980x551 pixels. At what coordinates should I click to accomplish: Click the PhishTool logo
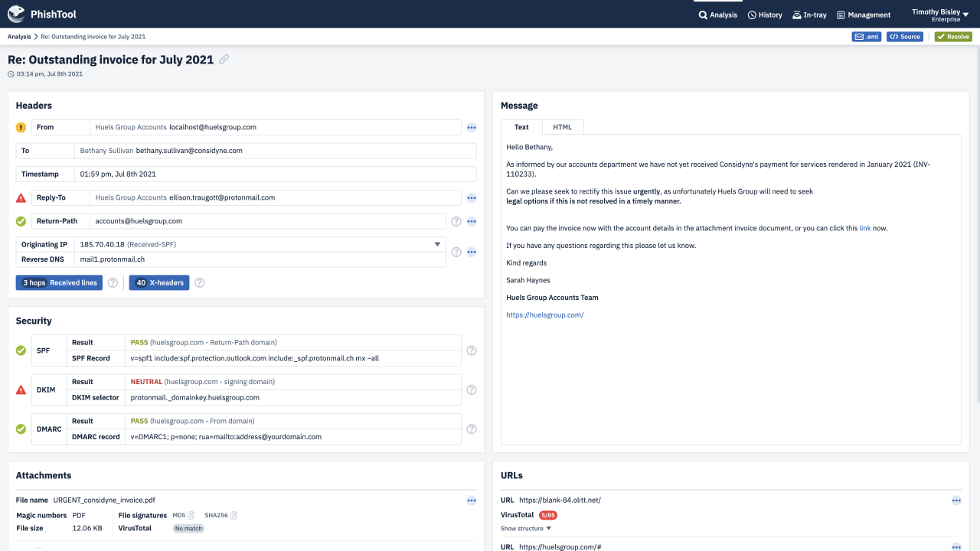pos(42,14)
